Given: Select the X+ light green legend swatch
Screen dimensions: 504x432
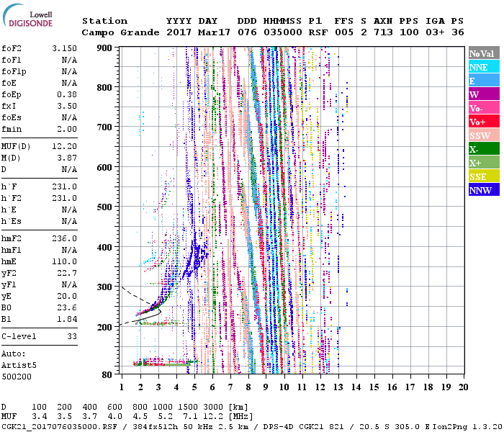Looking at the screenshot, I should pyautogui.click(x=484, y=163).
